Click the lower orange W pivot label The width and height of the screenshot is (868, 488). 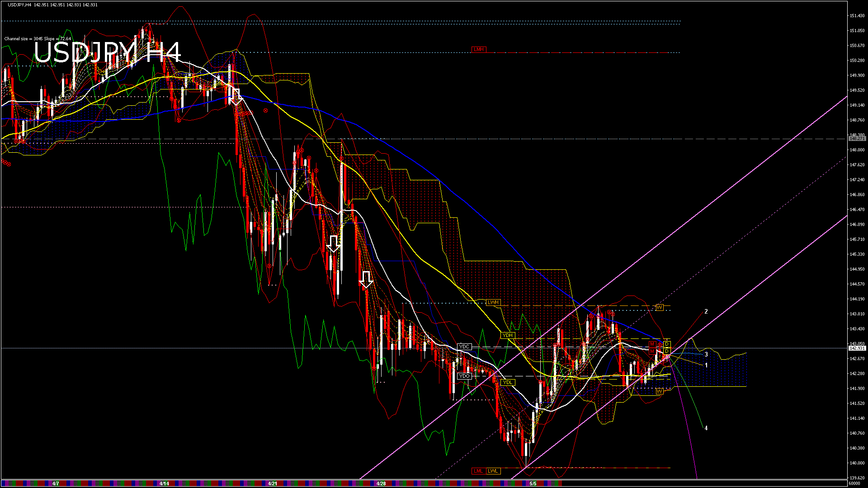point(659,391)
